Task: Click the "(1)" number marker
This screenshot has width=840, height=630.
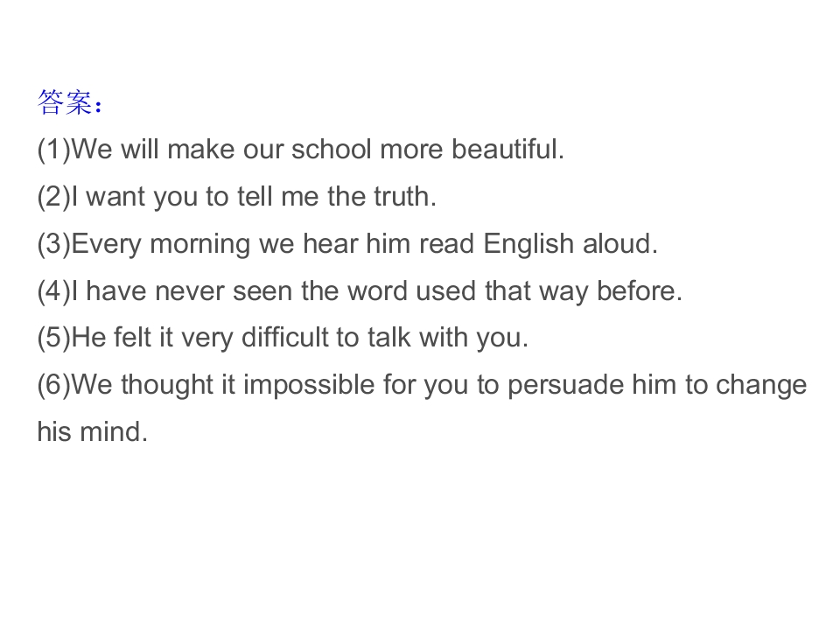Action: pyautogui.click(x=52, y=150)
